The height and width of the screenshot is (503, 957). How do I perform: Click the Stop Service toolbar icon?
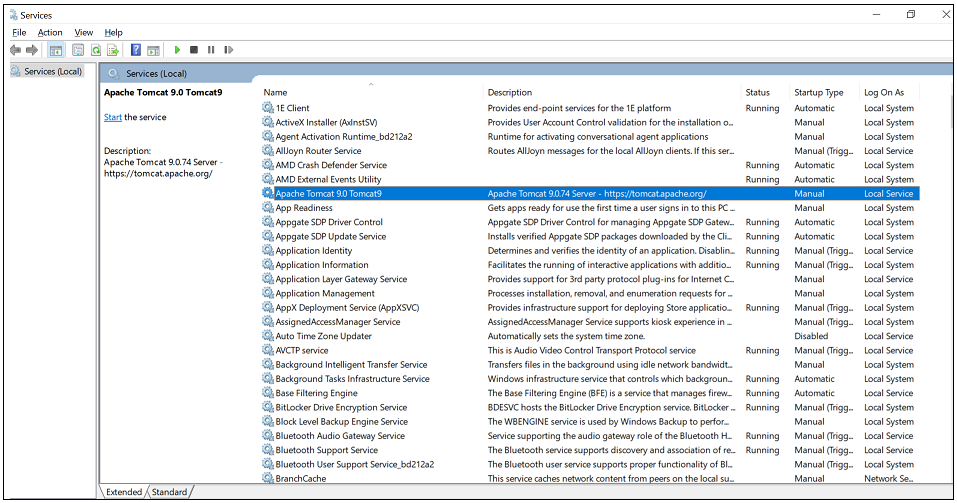tap(194, 50)
